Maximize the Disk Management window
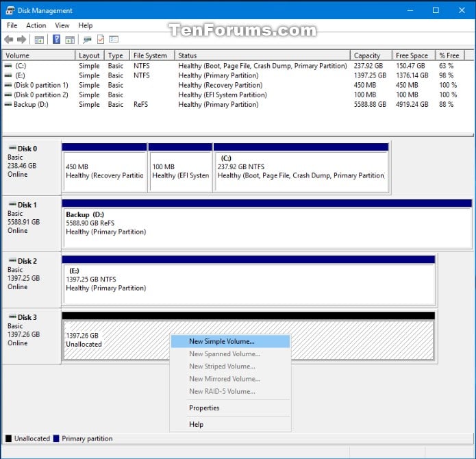Screen dimensions: 476x459 point(436,10)
